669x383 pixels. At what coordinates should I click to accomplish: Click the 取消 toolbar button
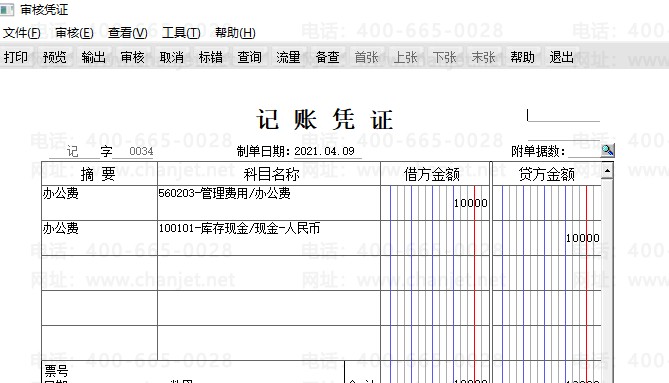coord(172,57)
